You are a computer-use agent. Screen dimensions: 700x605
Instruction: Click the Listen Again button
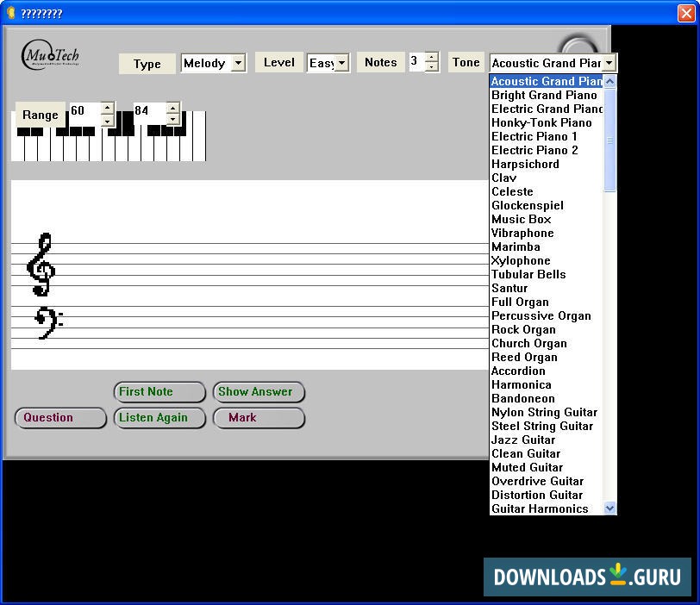(x=159, y=418)
